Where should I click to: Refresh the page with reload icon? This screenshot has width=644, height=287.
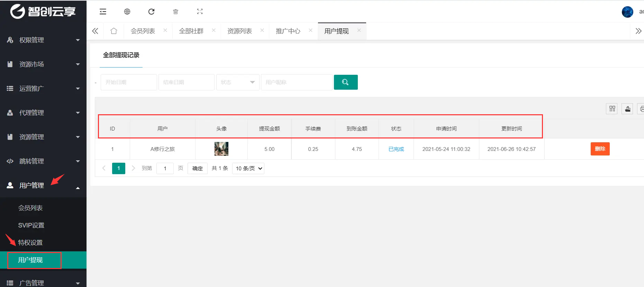[x=151, y=12]
